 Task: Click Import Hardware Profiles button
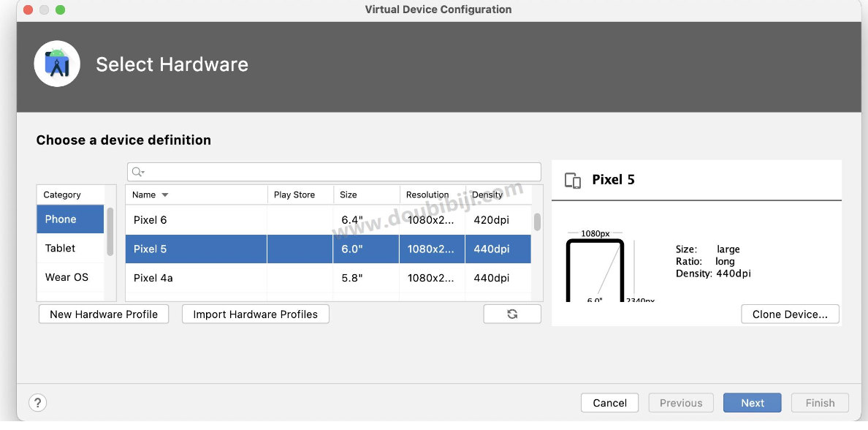(x=255, y=314)
